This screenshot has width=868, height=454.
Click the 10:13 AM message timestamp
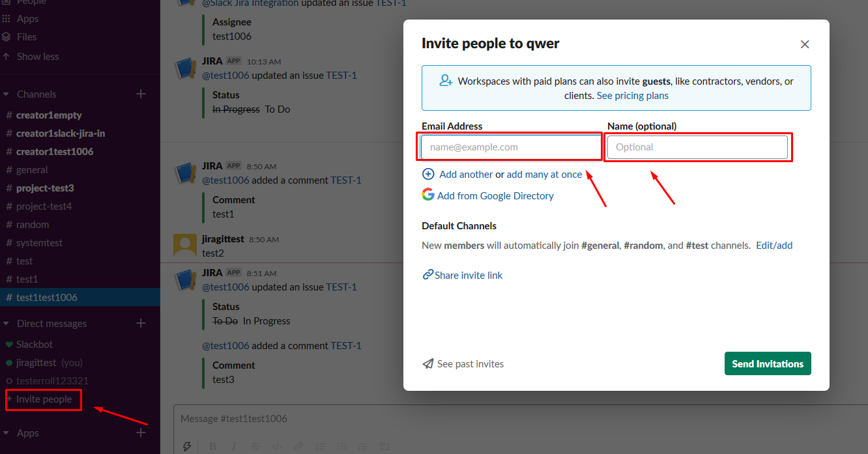pos(264,62)
